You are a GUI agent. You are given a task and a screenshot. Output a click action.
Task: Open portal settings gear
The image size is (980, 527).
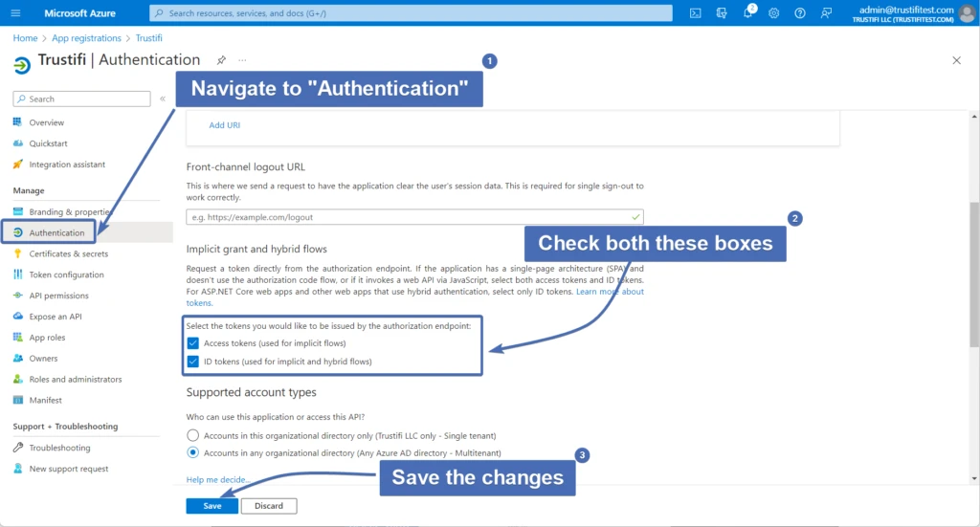tap(773, 13)
